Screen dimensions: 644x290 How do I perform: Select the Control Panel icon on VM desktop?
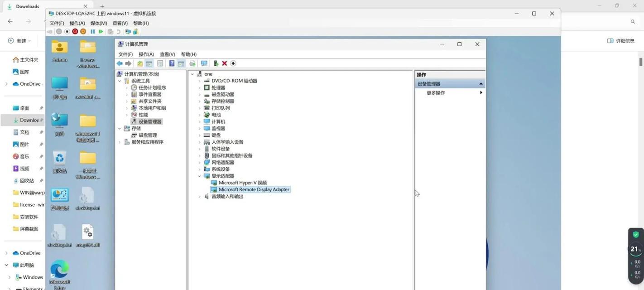(x=60, y=199)
